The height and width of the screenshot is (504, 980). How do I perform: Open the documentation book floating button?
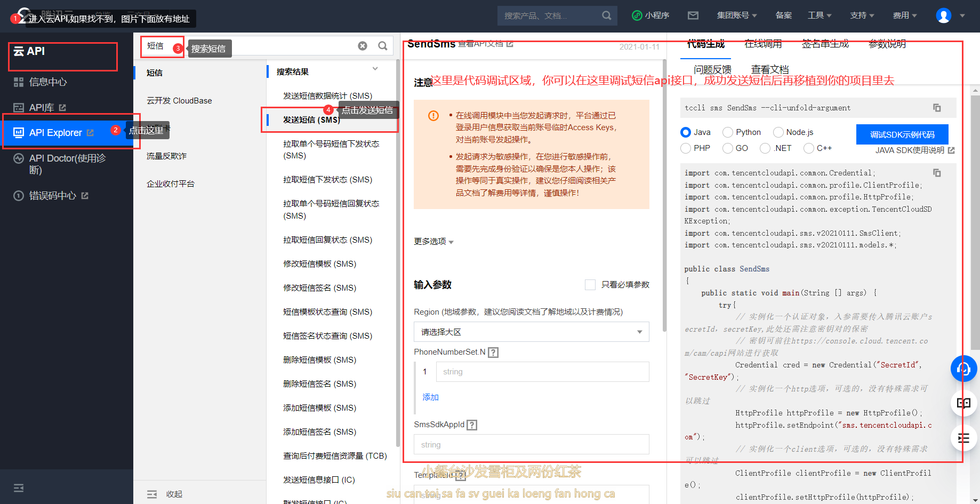click(x=963, y=403)
